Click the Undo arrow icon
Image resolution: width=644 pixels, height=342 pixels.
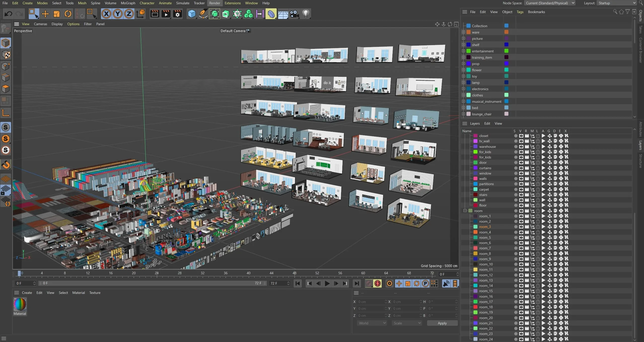click(8, 14)
